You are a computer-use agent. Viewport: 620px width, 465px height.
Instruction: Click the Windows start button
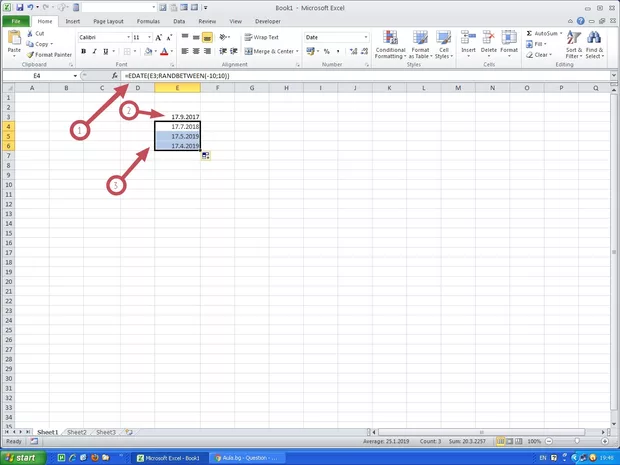pos(22,458)
